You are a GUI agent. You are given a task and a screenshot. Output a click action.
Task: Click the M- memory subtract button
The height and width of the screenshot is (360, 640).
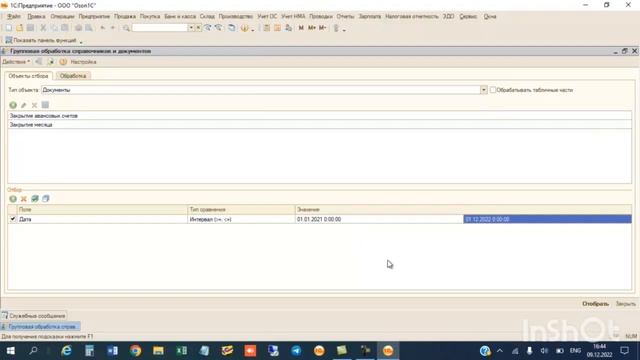click(x=322, y=28)
